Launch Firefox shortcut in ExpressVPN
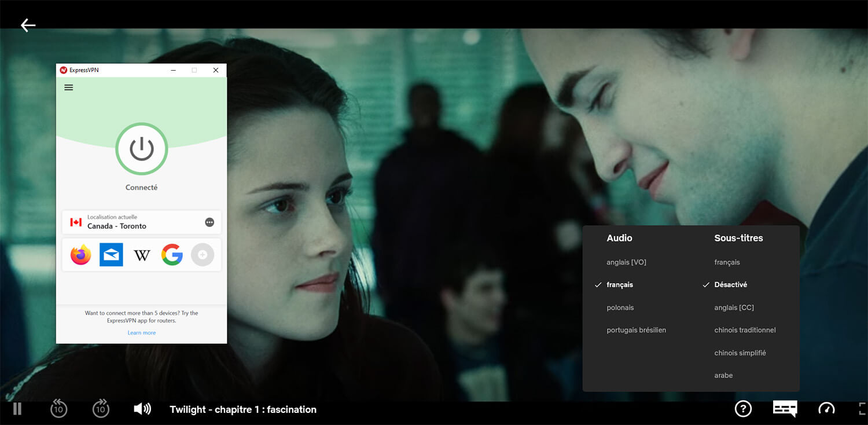This screenshot has height=425, width=868. pyautogui.click(x=81, y=255)
